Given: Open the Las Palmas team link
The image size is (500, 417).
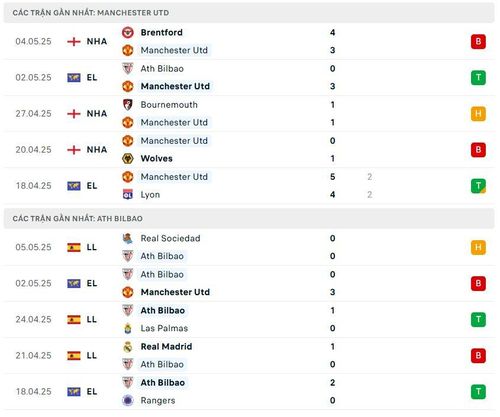Looking at the screenshot, I should [164, 328].
